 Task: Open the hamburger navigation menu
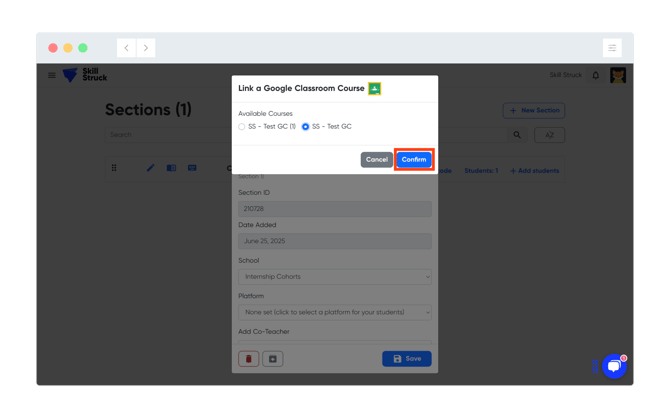[52, 75]
